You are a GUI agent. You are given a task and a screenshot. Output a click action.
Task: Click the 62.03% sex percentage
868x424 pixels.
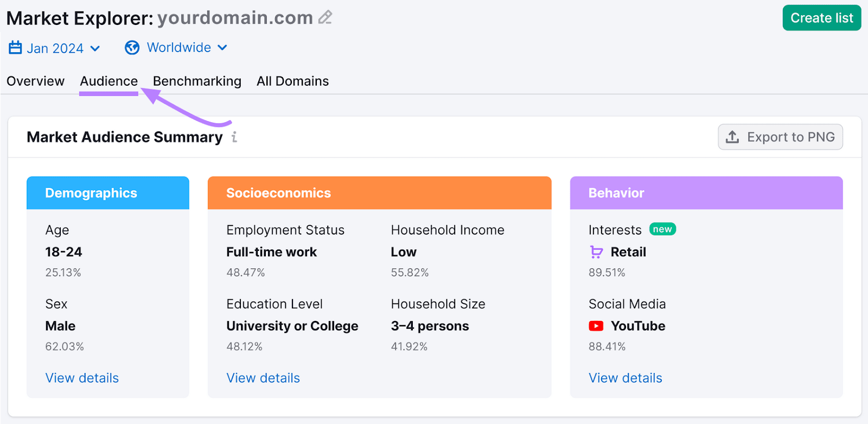(65, 346)
